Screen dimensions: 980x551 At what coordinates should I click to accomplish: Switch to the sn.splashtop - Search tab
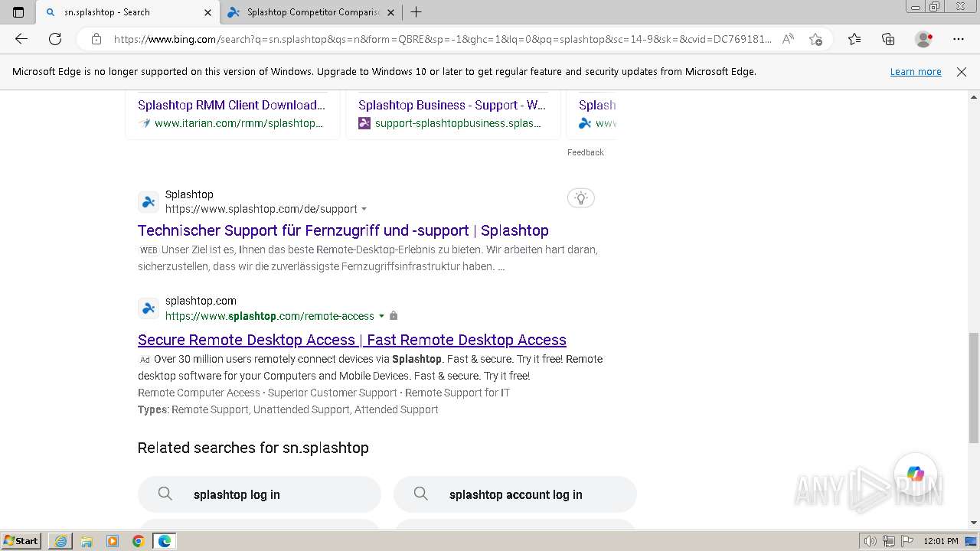(x=127, y=12)
